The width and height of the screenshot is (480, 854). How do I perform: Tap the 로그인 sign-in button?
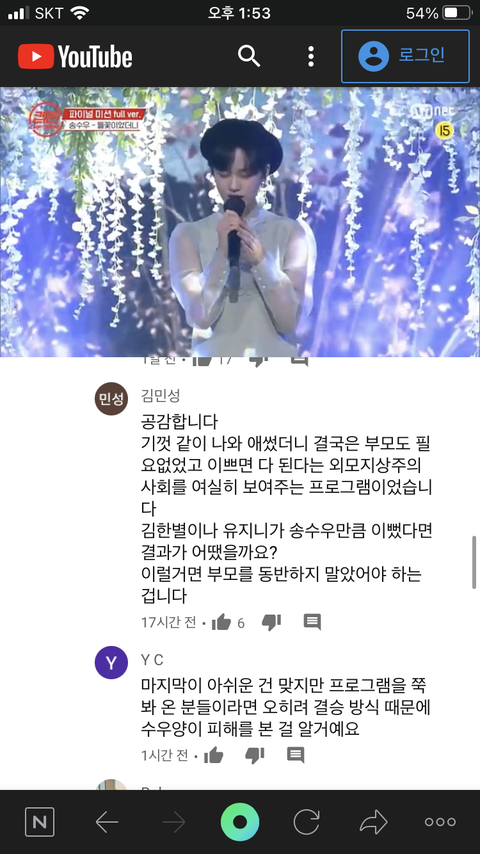(405, 56)
